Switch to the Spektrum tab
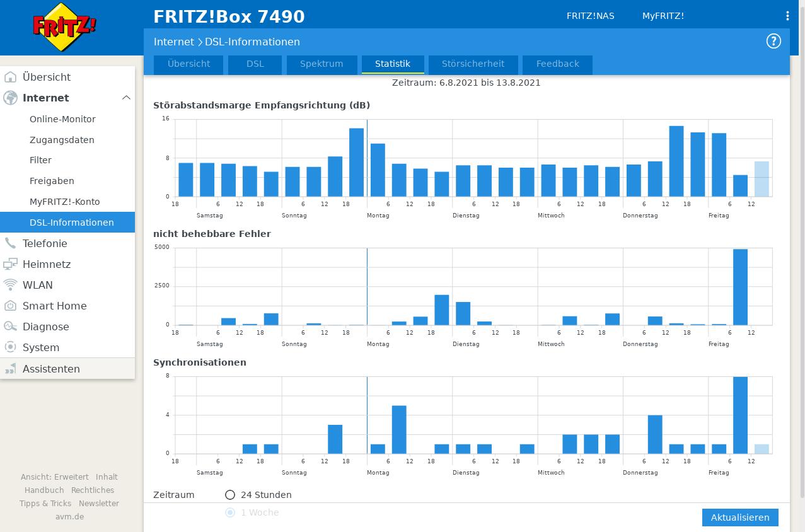This screenshot has height=532, width=805. click(x=321, y=64)
